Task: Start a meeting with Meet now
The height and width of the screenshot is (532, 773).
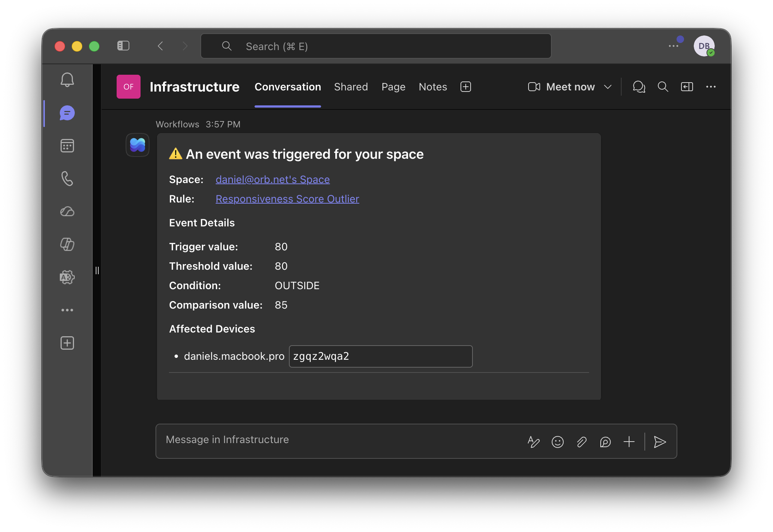Action: coord(561,87)
